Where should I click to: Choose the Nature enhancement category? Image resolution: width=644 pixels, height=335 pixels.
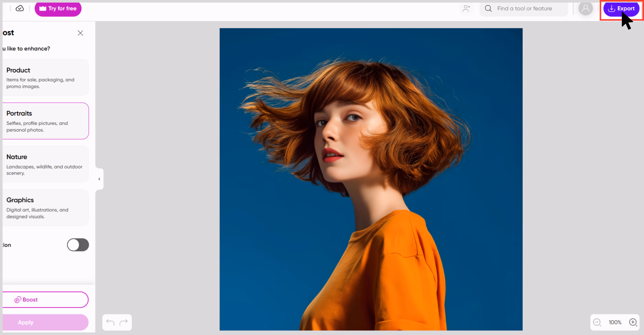[x=46, y=164]
